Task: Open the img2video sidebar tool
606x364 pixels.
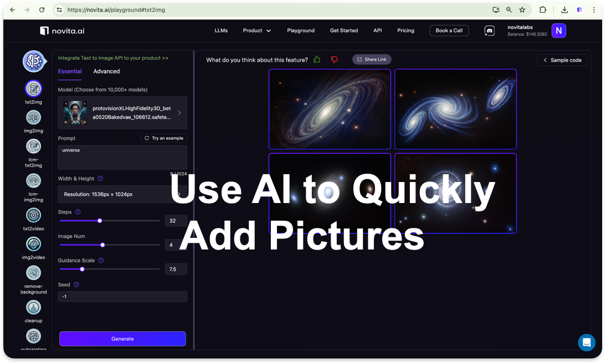Action: click(34, 245)
